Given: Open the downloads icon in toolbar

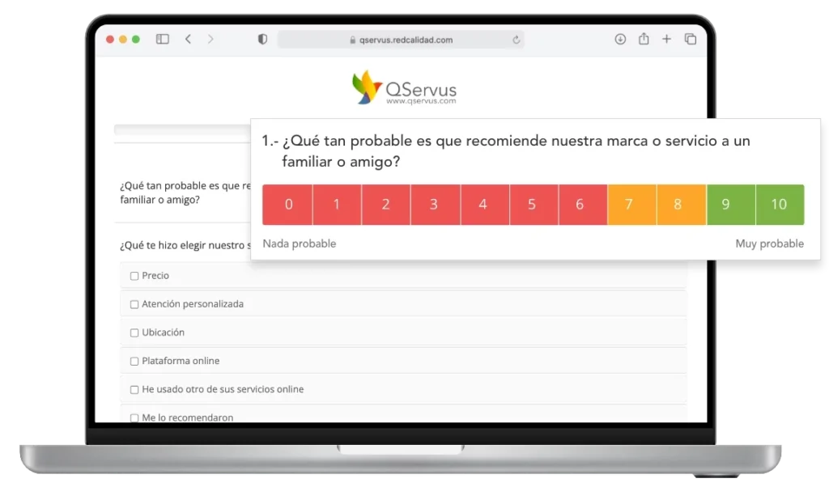Looking at the screenshot, I should pos(620,39).
